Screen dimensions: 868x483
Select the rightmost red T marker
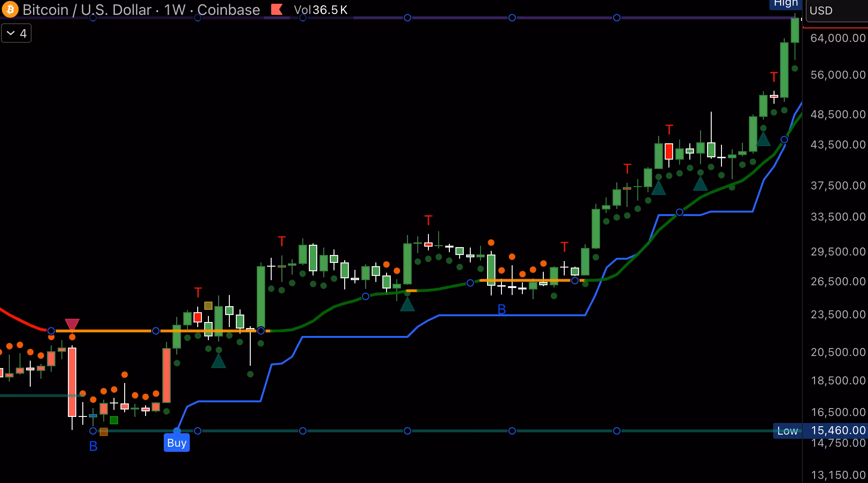(774, 77)
